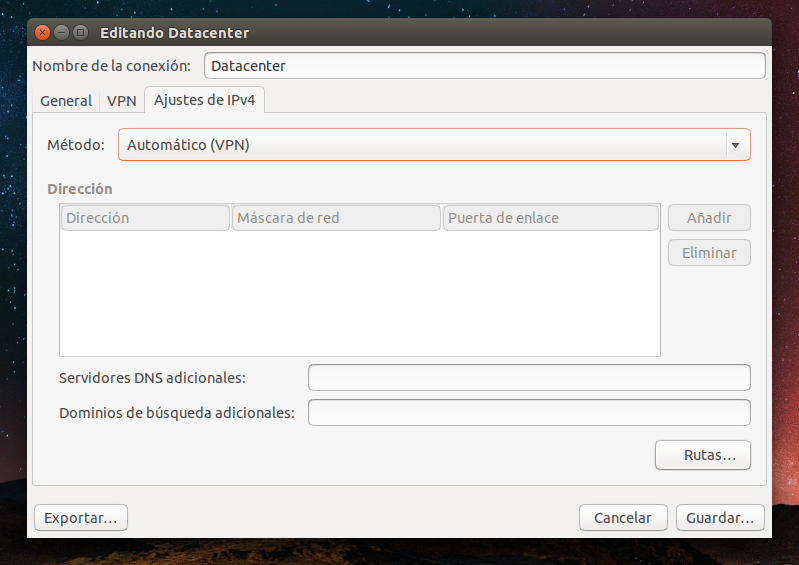Click the Dominios de búsqueda adicionales label
This screenshot has width=799, height=565.
(x=177, y=413)
